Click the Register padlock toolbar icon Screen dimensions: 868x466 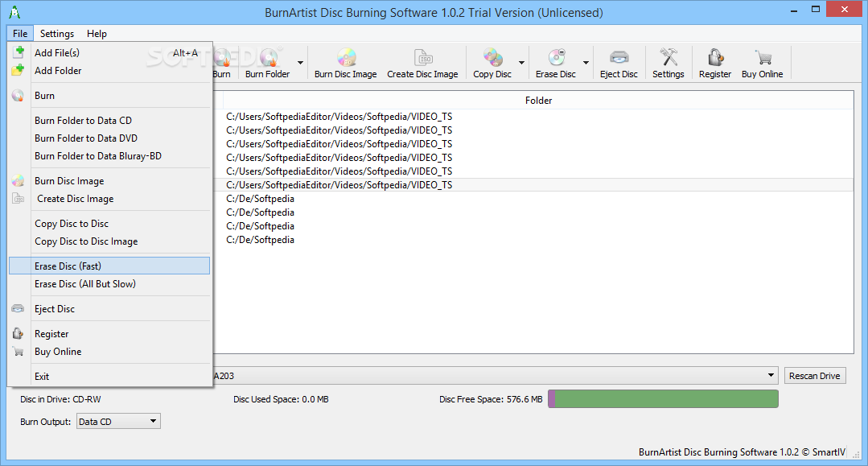(715, 58)
